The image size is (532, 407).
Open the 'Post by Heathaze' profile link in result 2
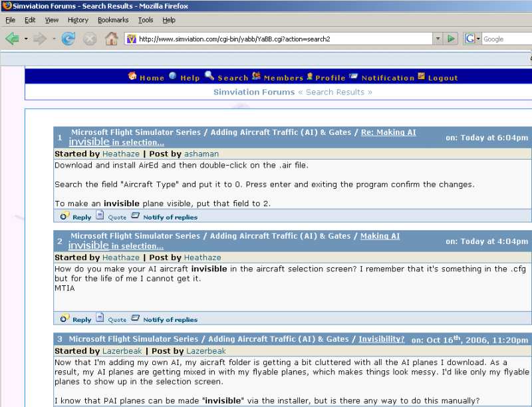click(x=202, y=258)
